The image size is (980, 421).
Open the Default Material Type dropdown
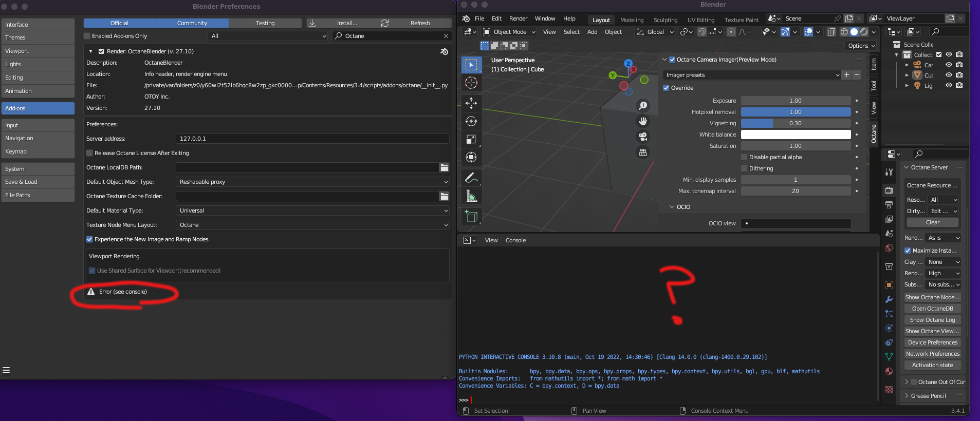pos(312,210)
